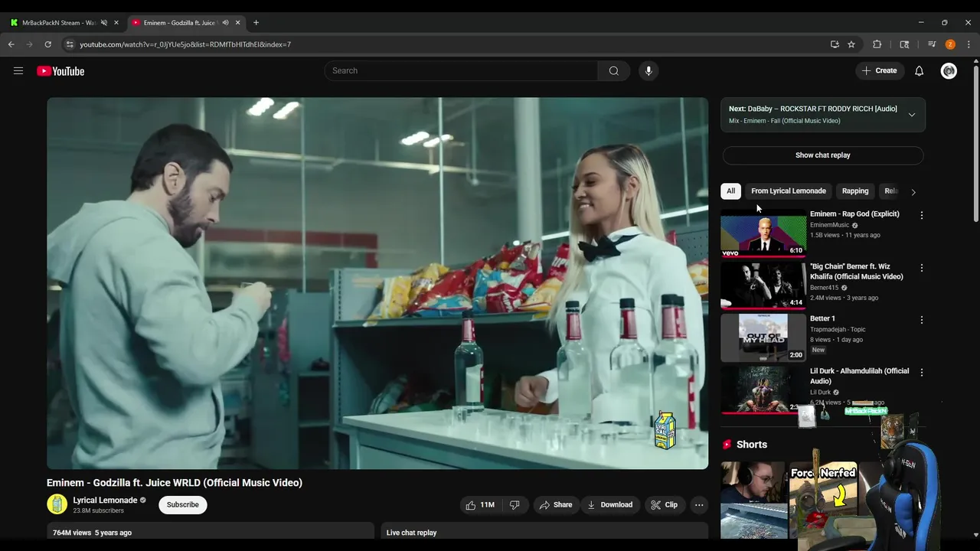Click the Create button
Viewport: 980px width, 551px height.
(879, 70)
